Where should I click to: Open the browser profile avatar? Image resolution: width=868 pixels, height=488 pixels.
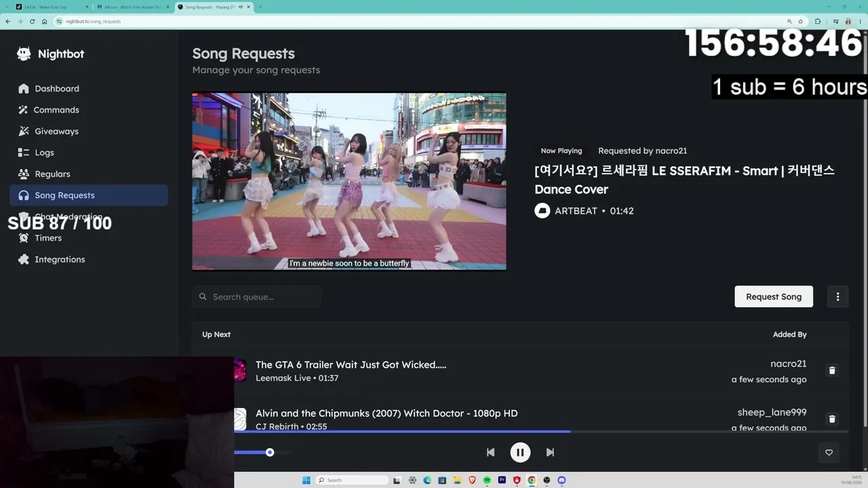click(x=847, y=21)
